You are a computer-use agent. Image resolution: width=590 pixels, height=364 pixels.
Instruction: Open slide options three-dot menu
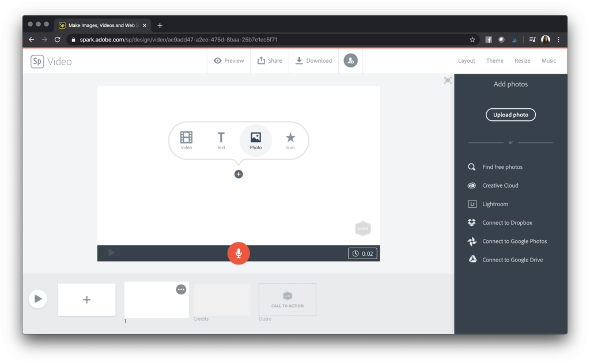[x=181, y=289]
